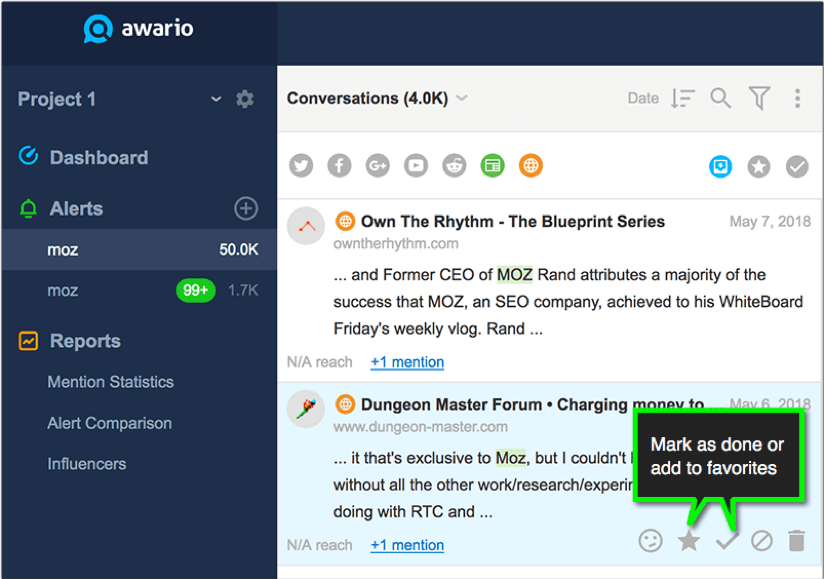Click the Own The Rhythm mention snippet
The width and height of the screenshot is (824, 579).
coord(568,302)
